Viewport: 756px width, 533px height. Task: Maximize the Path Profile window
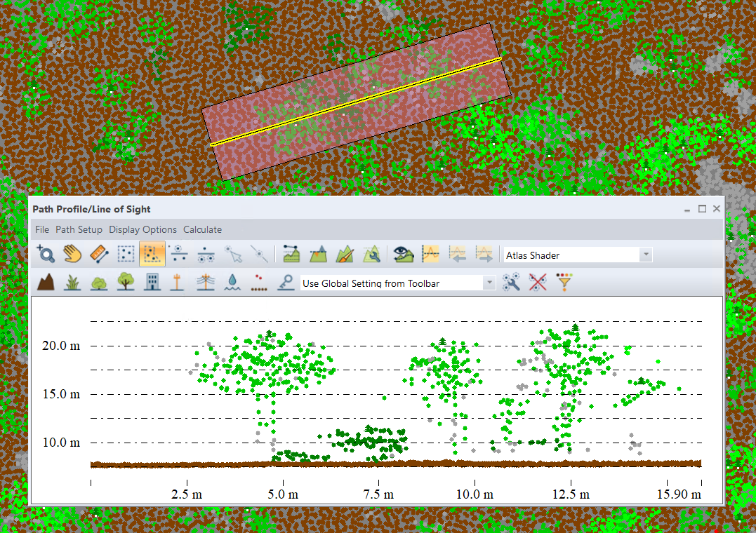tap(702, 209)
